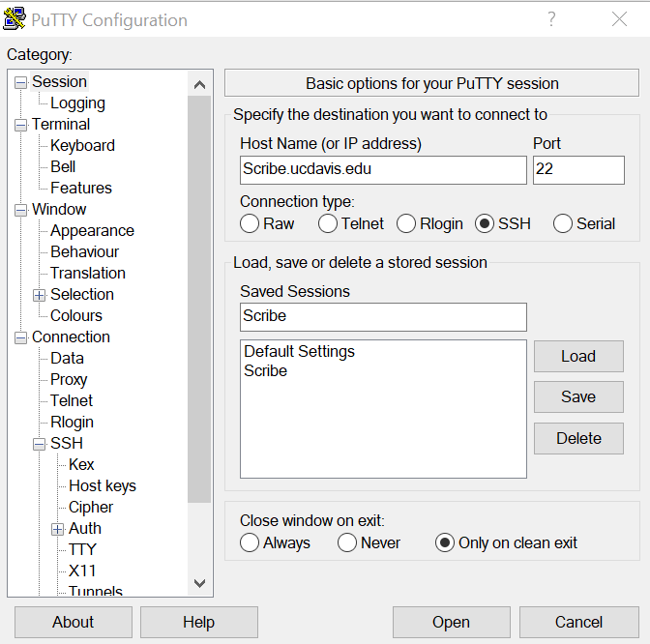Viewport: 650px width, 644px height.
Task: Click the Open button
Action: point(451,622)
